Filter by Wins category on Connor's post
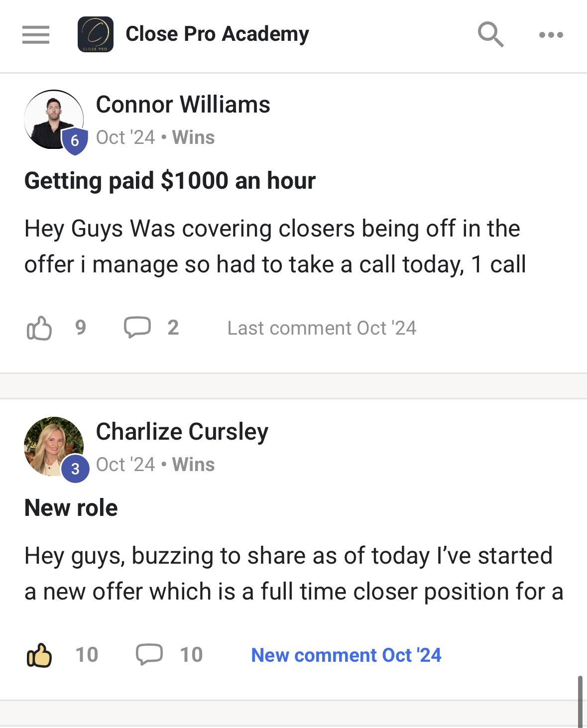 [193, 137]
